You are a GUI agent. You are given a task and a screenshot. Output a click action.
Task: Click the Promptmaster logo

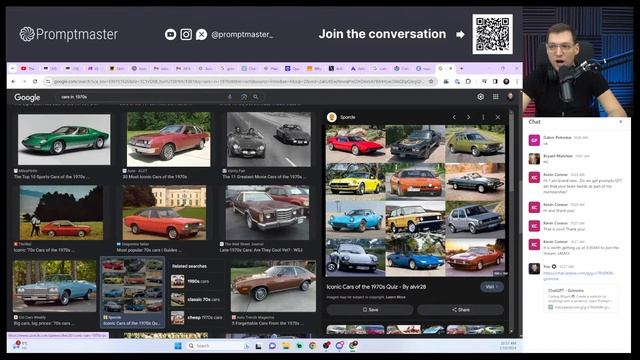pyautogui.click(x=69, y=34)
